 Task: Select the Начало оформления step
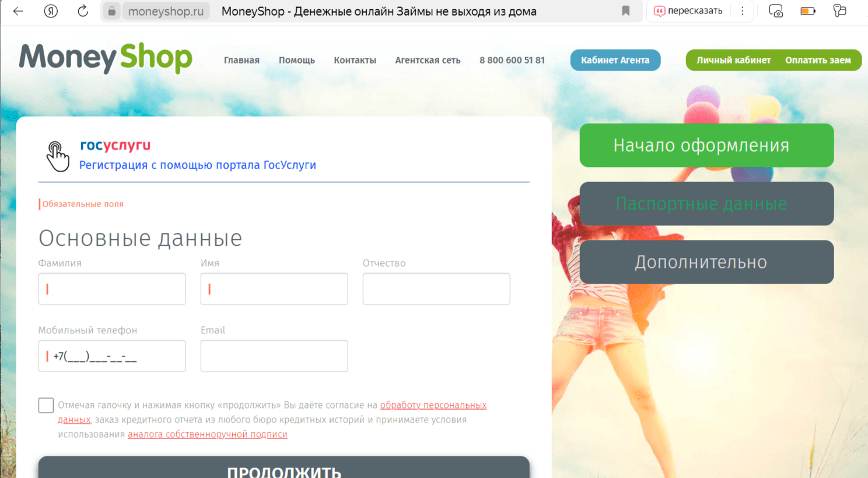706,145
